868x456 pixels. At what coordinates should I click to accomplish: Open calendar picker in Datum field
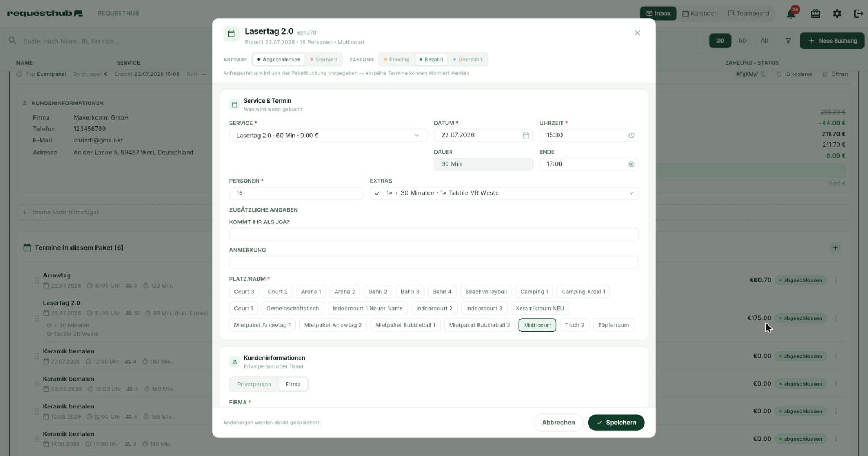pyautogui.click(x=526, y=135)
